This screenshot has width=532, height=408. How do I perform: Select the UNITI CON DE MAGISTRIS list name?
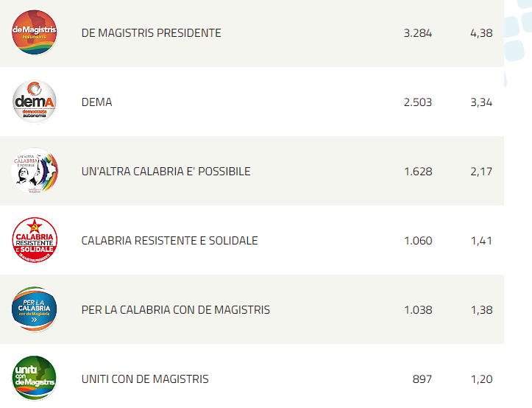click(x=145, y=379)
